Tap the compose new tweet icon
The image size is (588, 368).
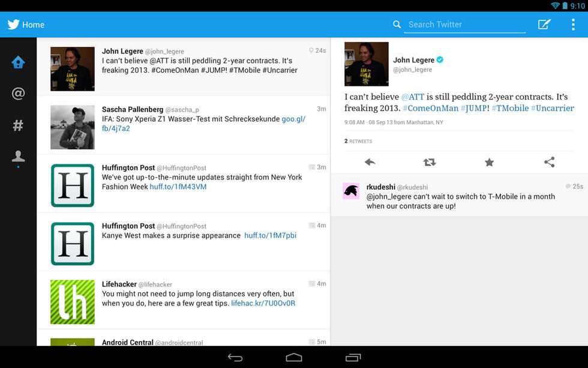click(544, 25)
